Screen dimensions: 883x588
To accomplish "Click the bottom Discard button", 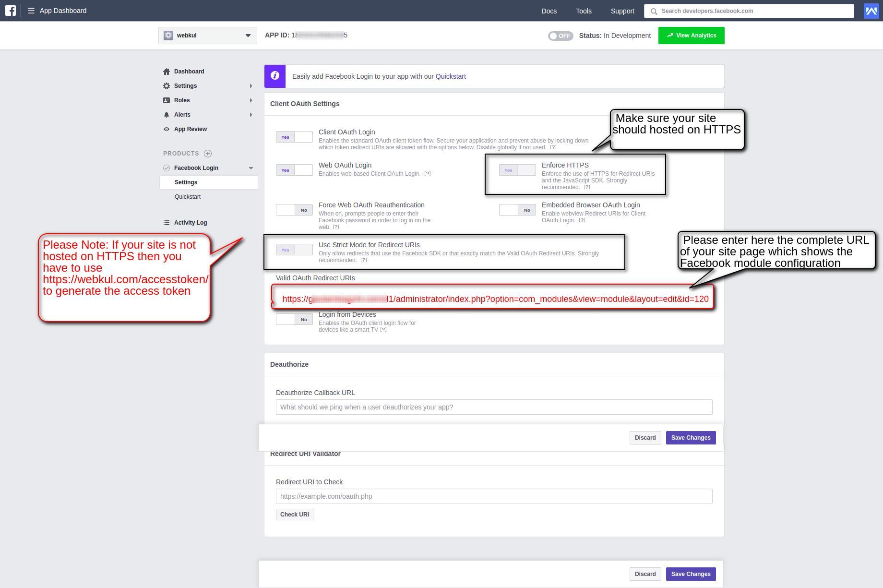I will click(x=645, y=574).
